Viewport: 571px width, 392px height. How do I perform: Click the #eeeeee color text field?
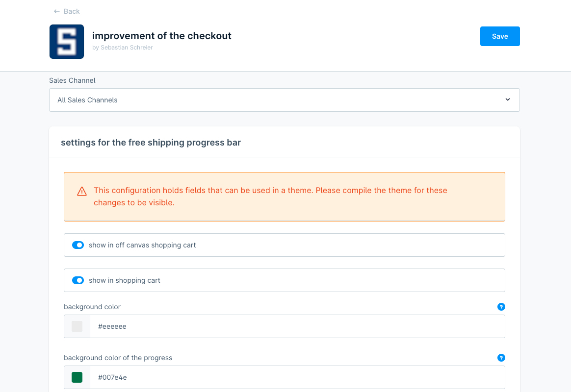click(x=297, y=326)
